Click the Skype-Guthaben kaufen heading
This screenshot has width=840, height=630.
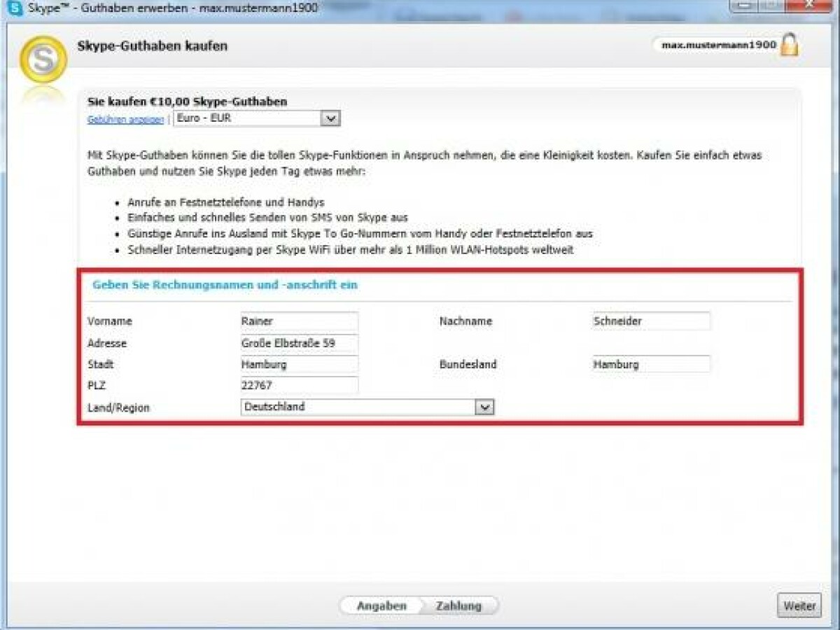pyautogui.click(x=152, y=46)
